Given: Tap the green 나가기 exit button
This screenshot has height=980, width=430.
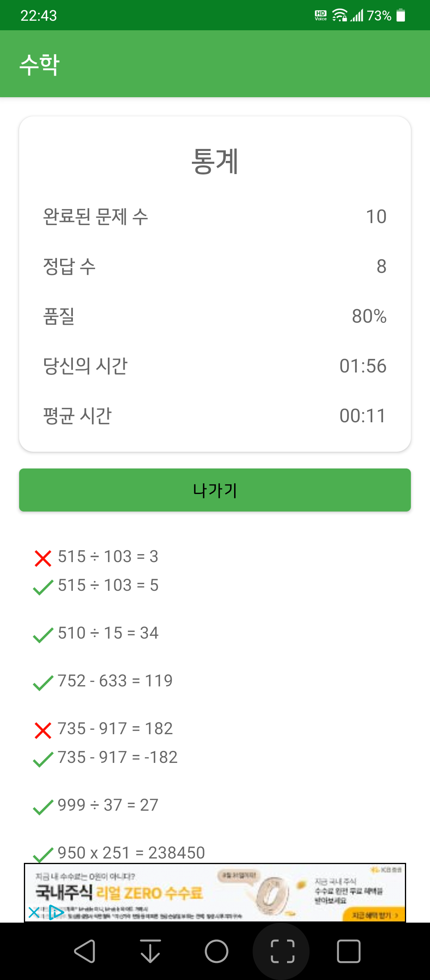Looking at the screenshot, I should coord(215,490).
